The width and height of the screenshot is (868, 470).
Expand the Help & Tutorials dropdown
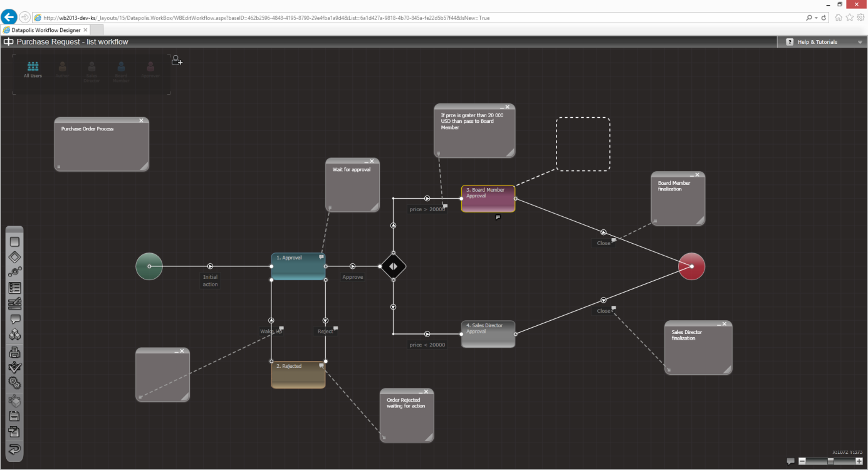tap(860, 42)
